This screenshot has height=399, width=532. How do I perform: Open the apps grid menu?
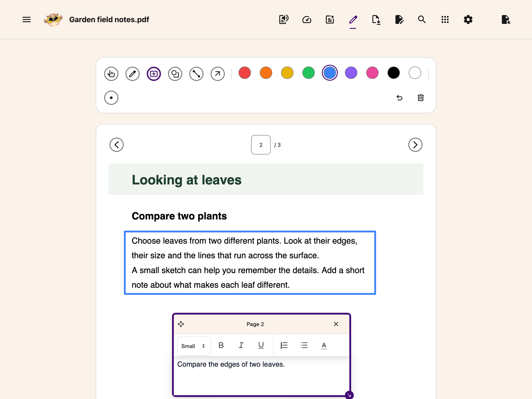[x=445, y=20]
